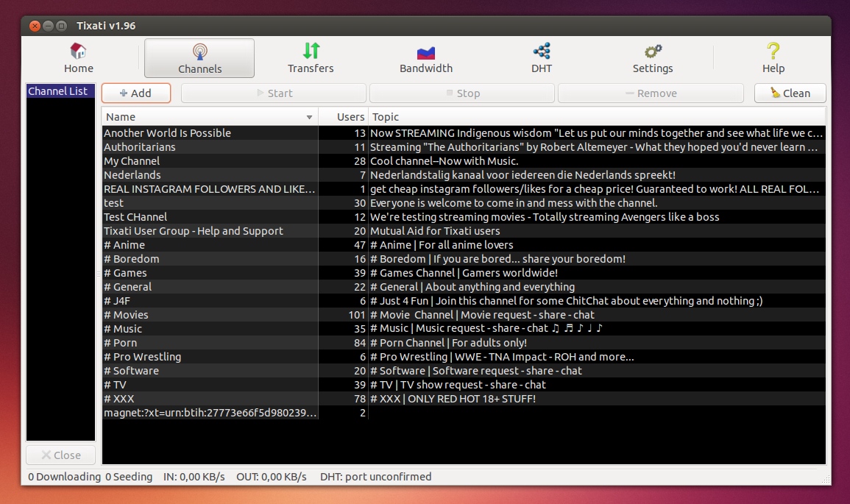850x504 pixels.
Task: Click 'IN: 0,00 KB/s' status entry
Action: point(194,477)
